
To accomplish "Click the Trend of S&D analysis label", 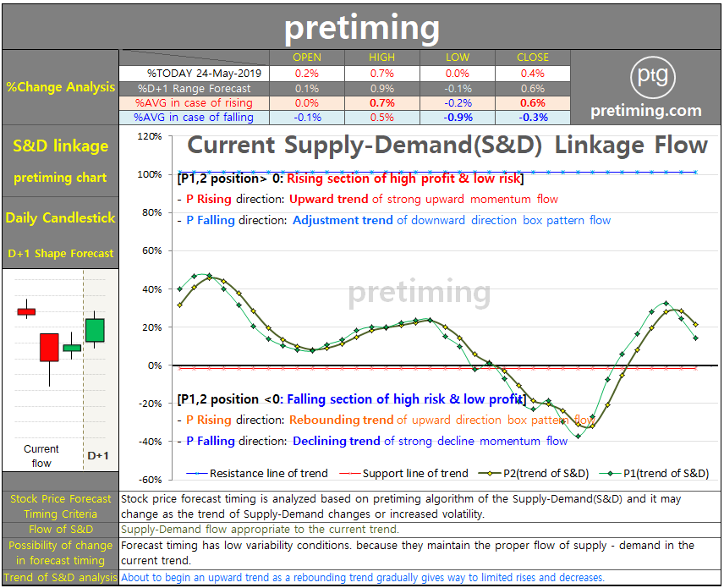I will (61, 577).
